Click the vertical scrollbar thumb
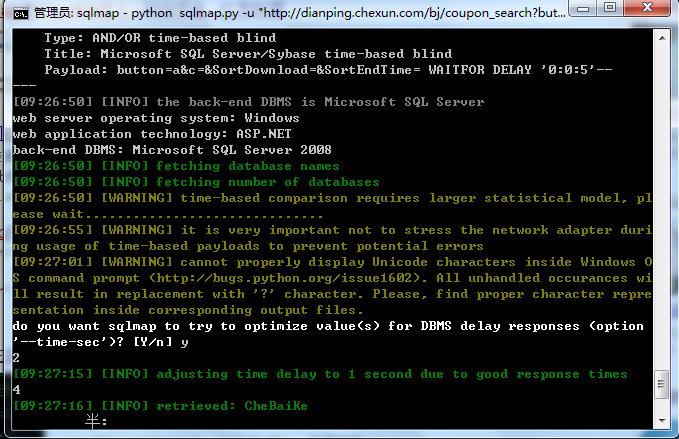The width and height of the screenshot is (679, 439). [662, 384]
